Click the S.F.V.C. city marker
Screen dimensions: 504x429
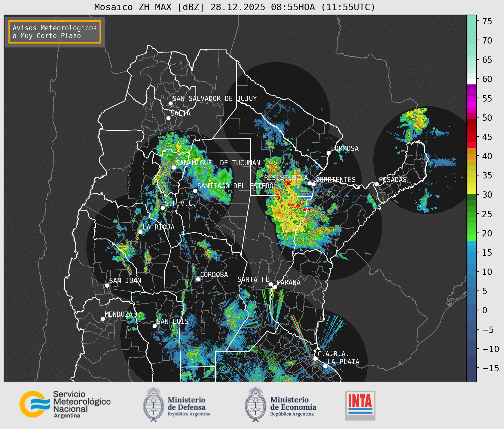tap(163, 208)
